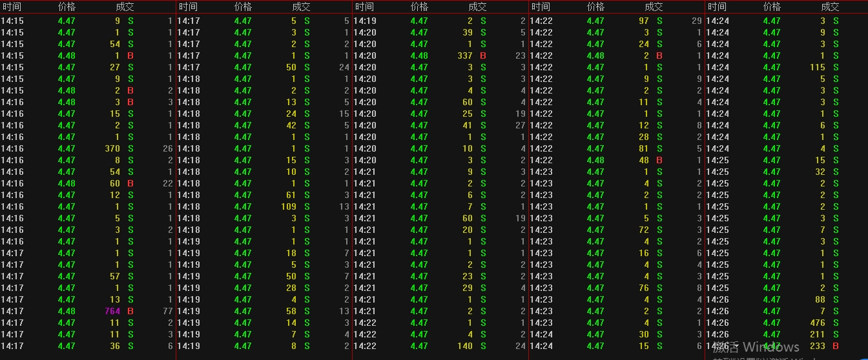868x360 pixels.
Task: Select the 61 volume at 14:18
Action: point(291,195)
